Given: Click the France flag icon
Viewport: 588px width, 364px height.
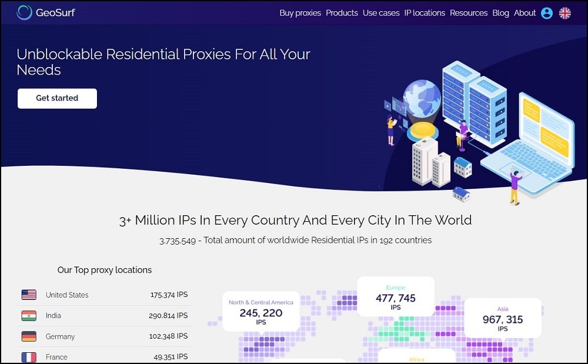Looking at the screenshot, I should click(29, 358).
